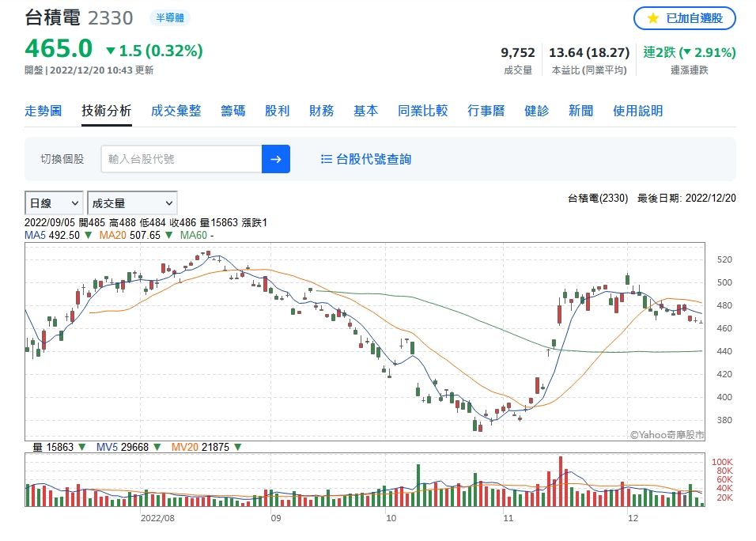Click the 連2跌 streak text

coord(659,52)
